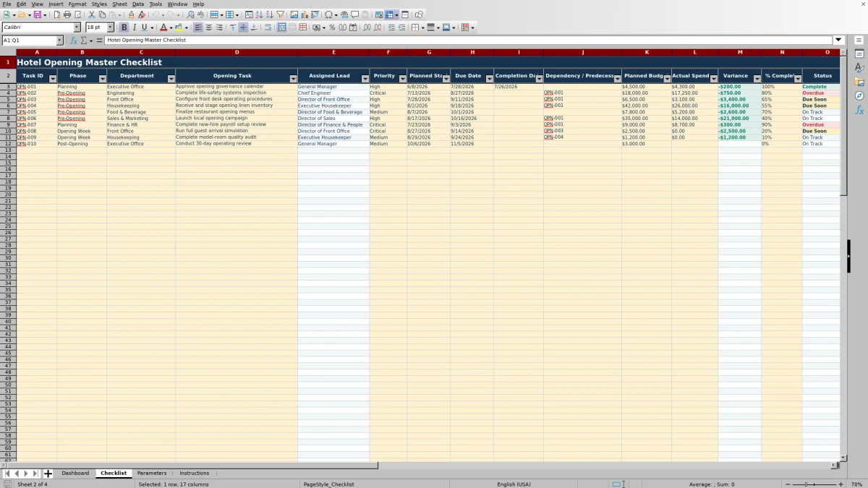Click the Font Color swatch
868x488 pixels.
[x=163, y=27]
